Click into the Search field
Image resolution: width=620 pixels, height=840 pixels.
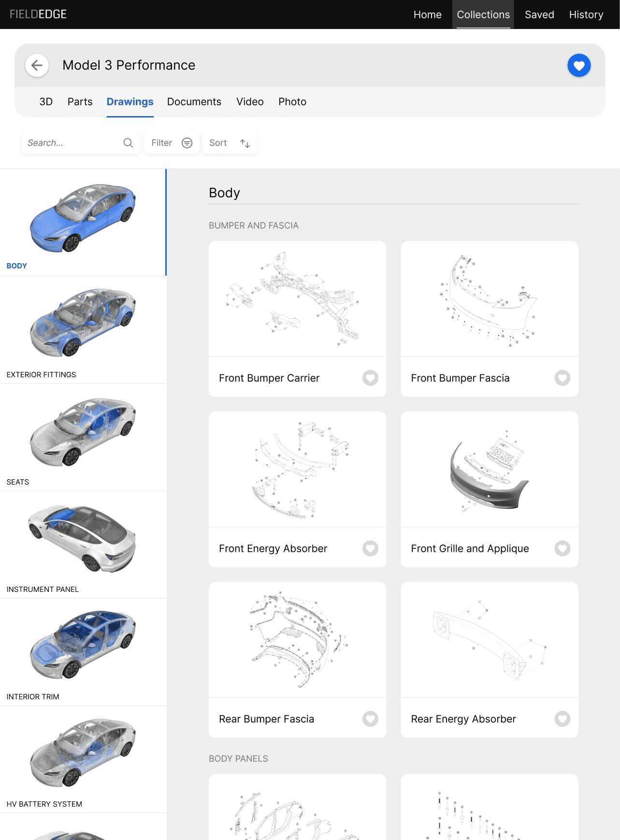coord(81,143)
